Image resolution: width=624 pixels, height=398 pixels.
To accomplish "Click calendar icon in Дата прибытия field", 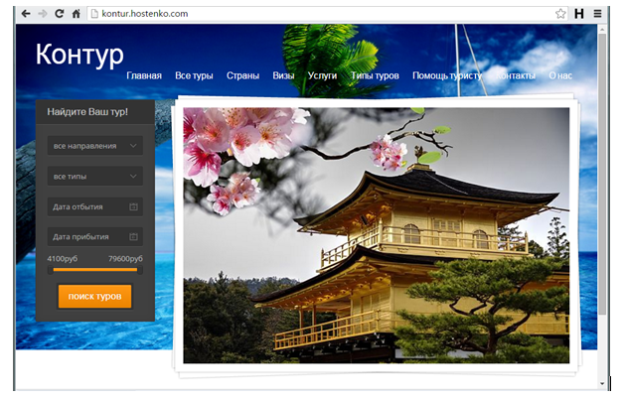I will click(133, 237).
